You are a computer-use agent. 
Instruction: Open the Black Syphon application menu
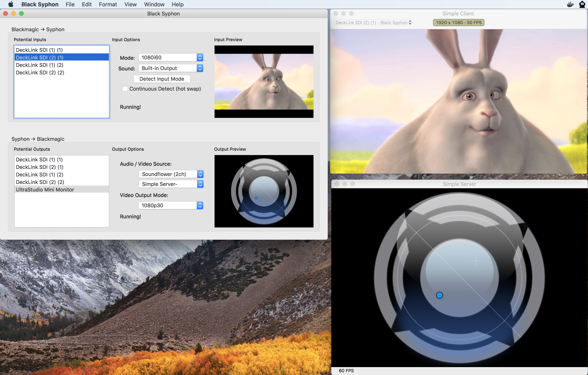click(40, 4)
